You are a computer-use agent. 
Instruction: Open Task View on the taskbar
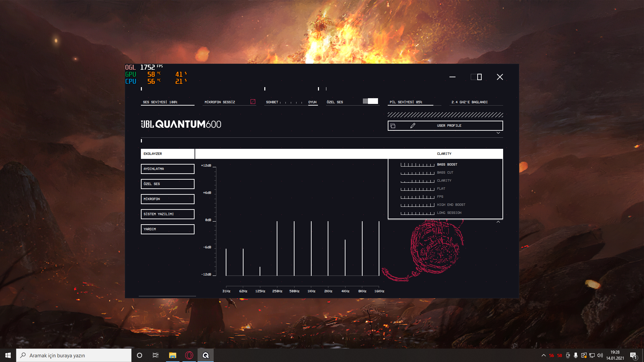[156, 355]
